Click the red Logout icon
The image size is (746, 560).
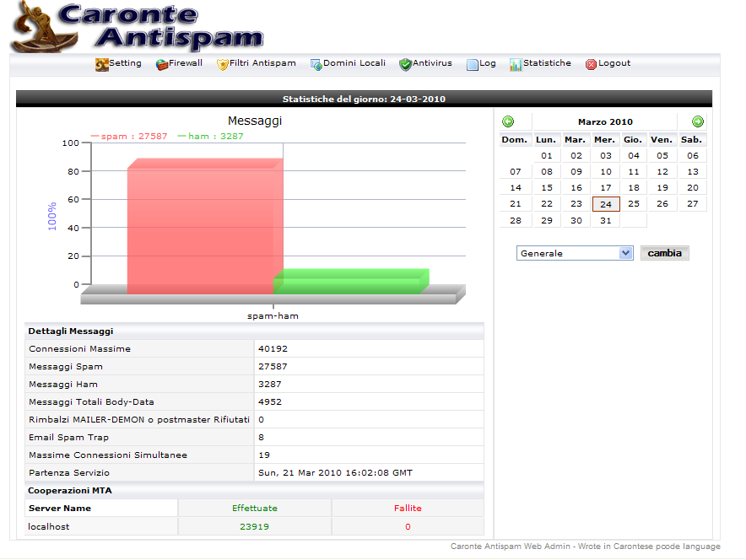click(591, 65)
